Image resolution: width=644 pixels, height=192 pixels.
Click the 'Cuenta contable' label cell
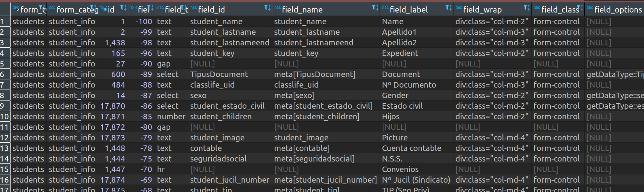(x=416, y=148)
